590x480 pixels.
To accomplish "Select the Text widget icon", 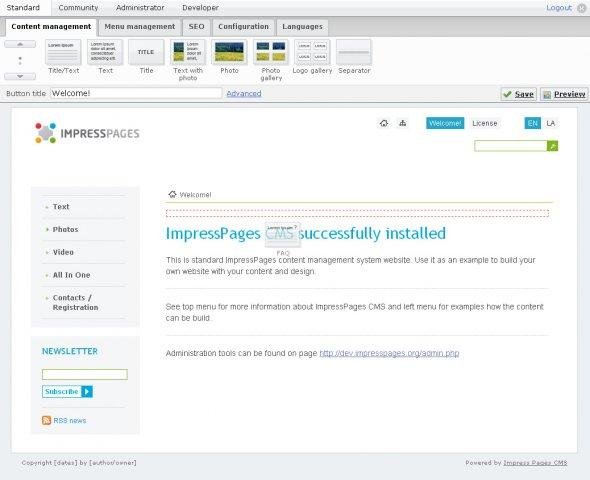I will point(105,52).
